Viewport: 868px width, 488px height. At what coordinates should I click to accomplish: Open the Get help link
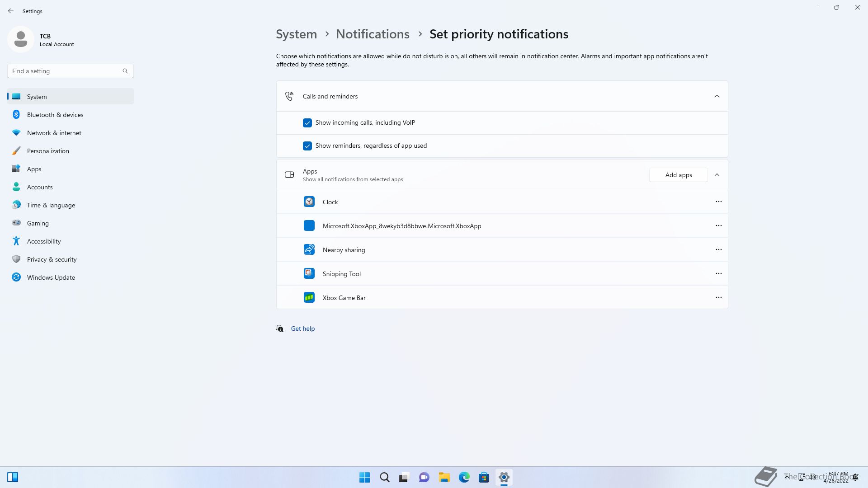302,328
